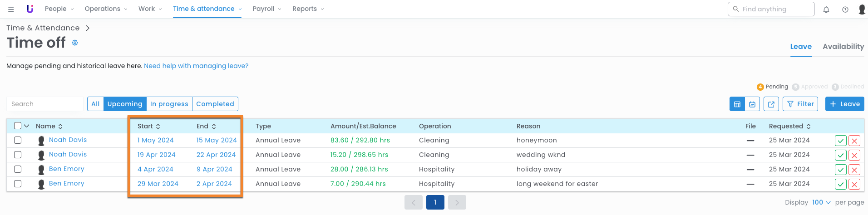Click the + Leave button

(844, 104)
